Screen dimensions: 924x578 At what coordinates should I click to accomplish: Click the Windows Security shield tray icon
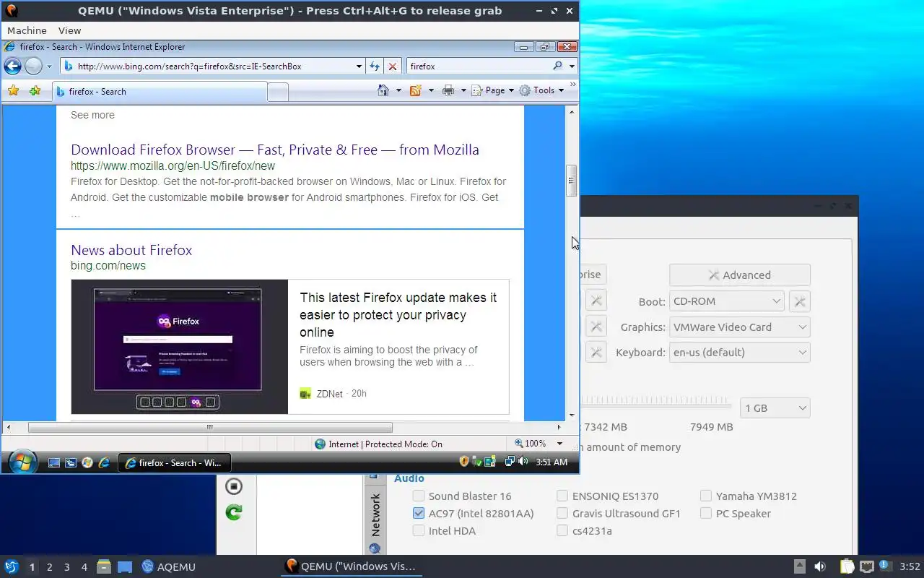pyautogui.click(x=464, y=462)
